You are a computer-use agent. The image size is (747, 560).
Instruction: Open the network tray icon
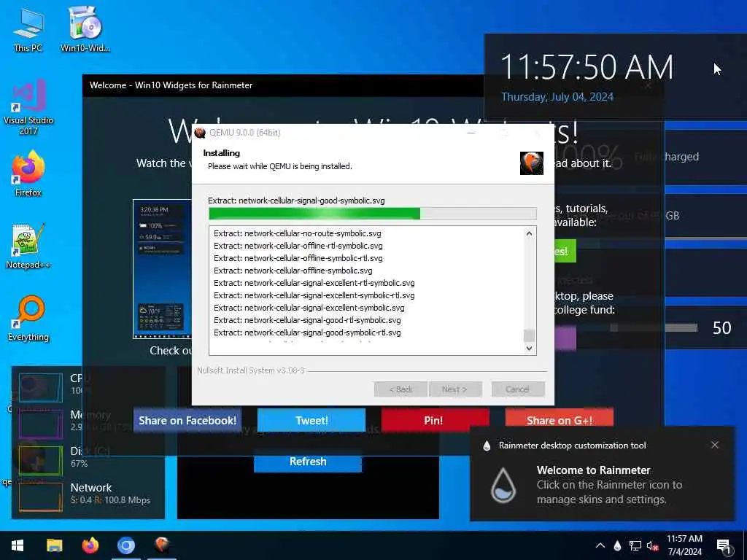pos(635,545)
